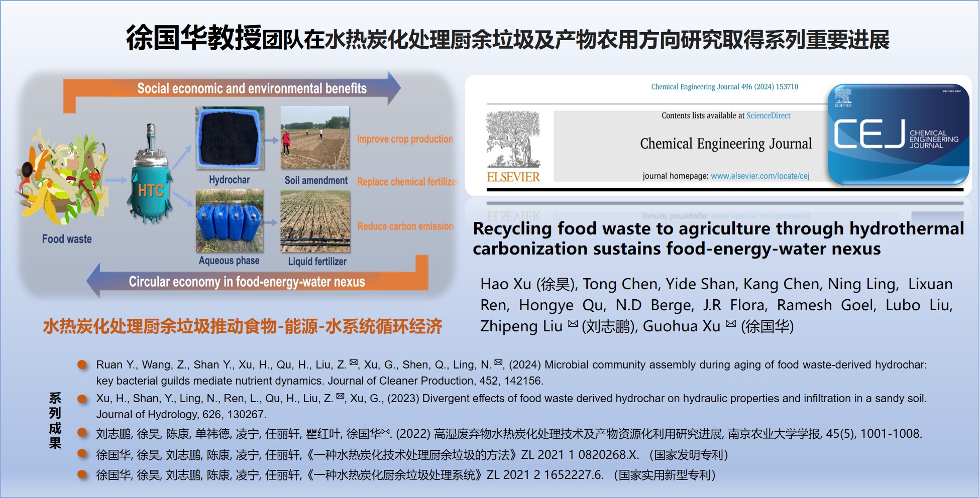
Task: Click the citation 'Chemical Engineering Journal 496 (2024) 153710'
Action: [724, 87]
